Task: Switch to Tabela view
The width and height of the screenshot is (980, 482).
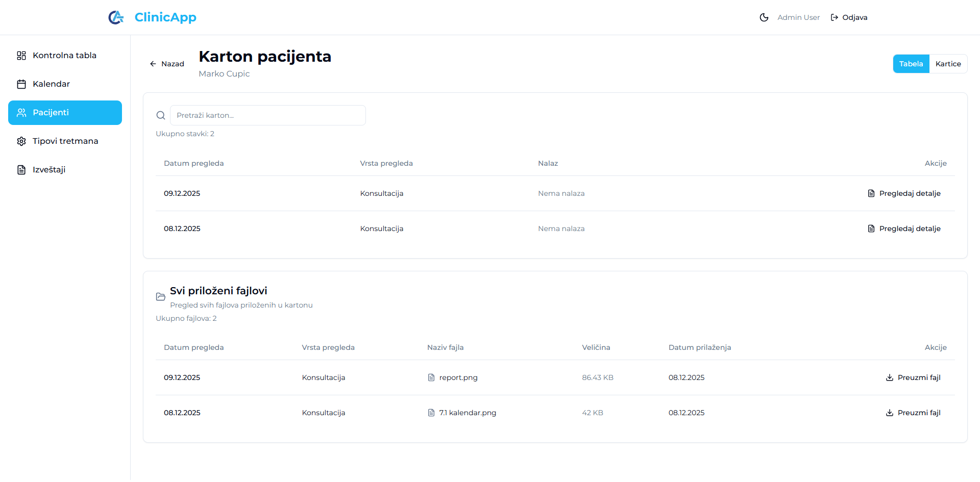Action: [911, 64]
